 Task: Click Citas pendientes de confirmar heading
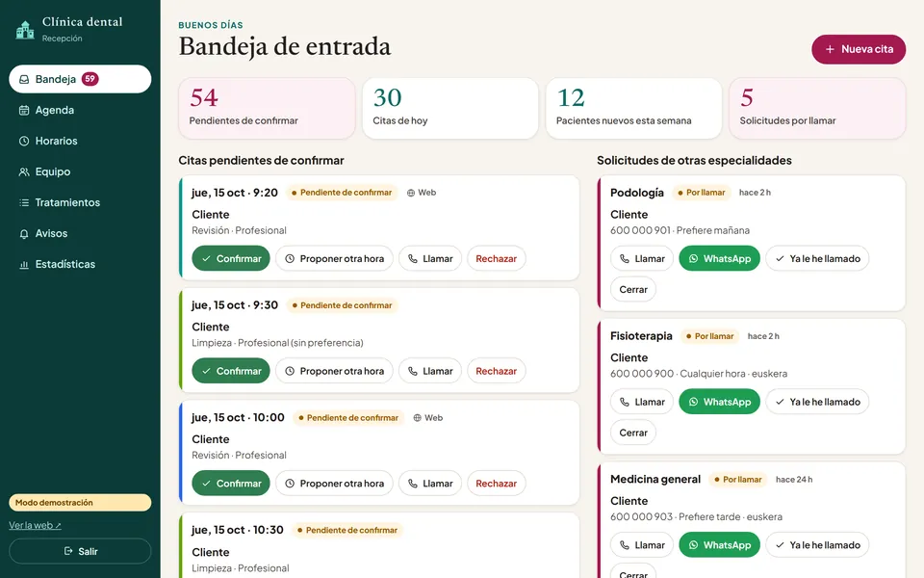point(261,161)
